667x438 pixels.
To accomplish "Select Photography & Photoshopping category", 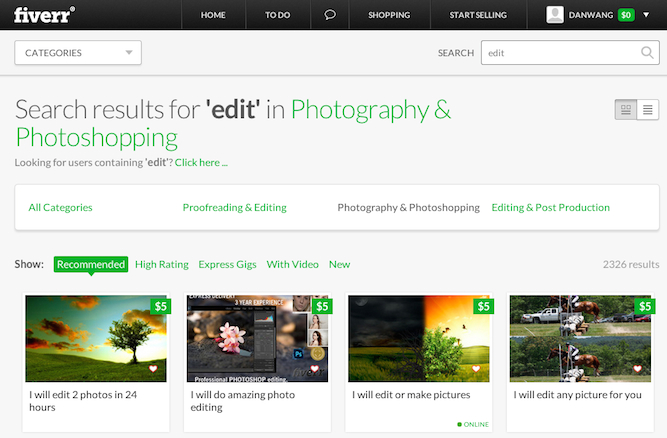I will [408, 208].
